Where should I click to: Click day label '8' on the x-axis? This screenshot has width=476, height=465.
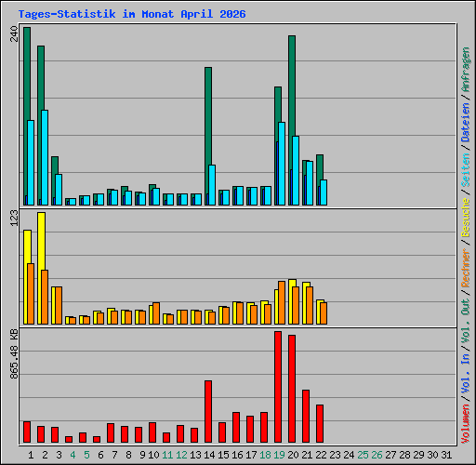[x=128, y=455]
